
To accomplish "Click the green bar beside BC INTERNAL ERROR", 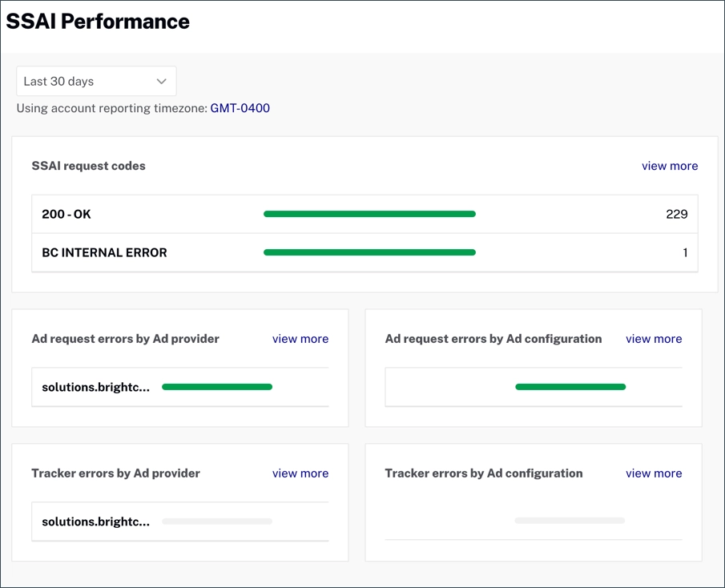I will point(369,252).
